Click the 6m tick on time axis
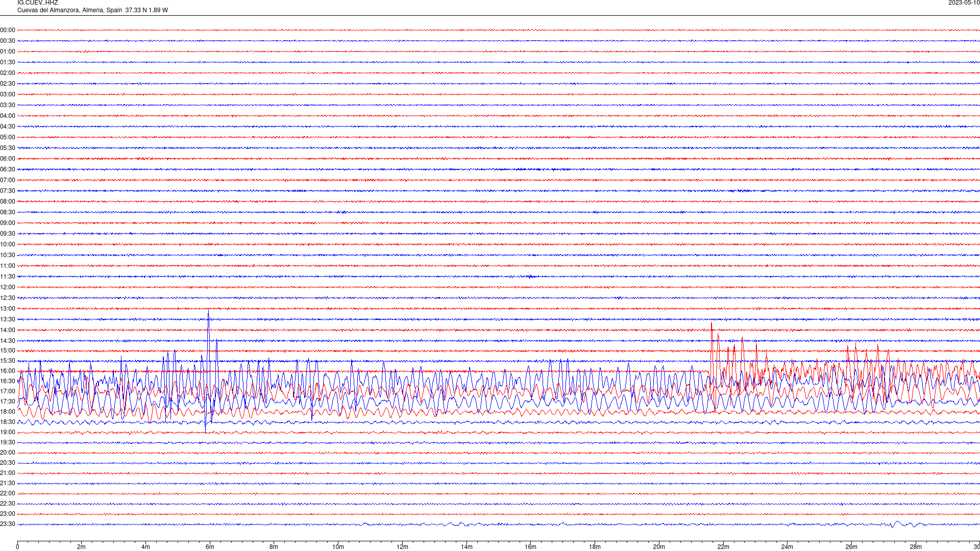Screen dimensions: 980x551 pyautogui.click(x=210, y=547)
